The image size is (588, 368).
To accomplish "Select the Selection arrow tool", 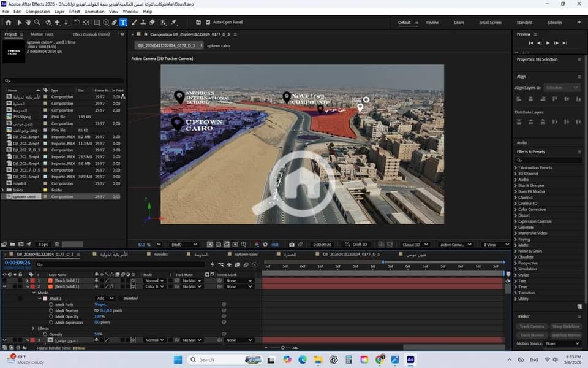I will 19,22.
